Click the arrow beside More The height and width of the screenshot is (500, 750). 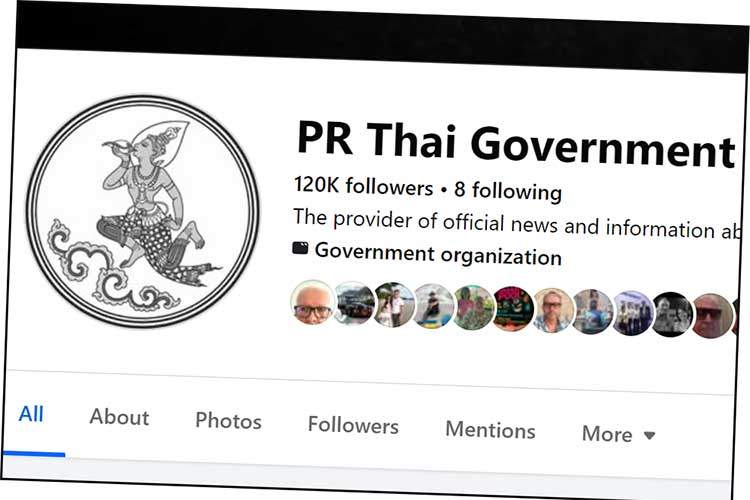[649, 435]
